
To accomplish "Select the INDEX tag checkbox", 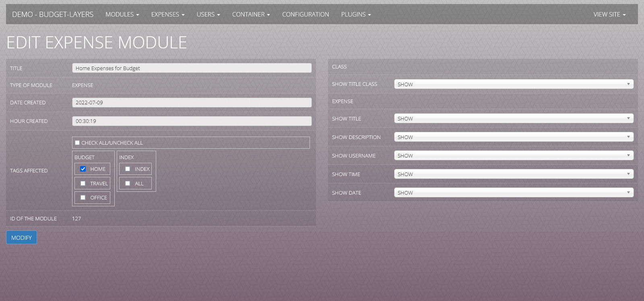I will 128,169.
